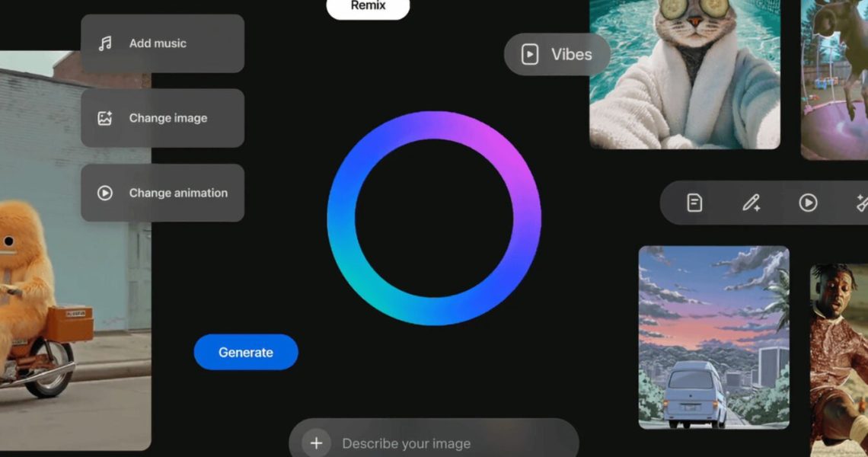This screenshot has width=868, height=457.
Task: Open the anime van on road thumbnail
Action: click(x=713, y=337)
